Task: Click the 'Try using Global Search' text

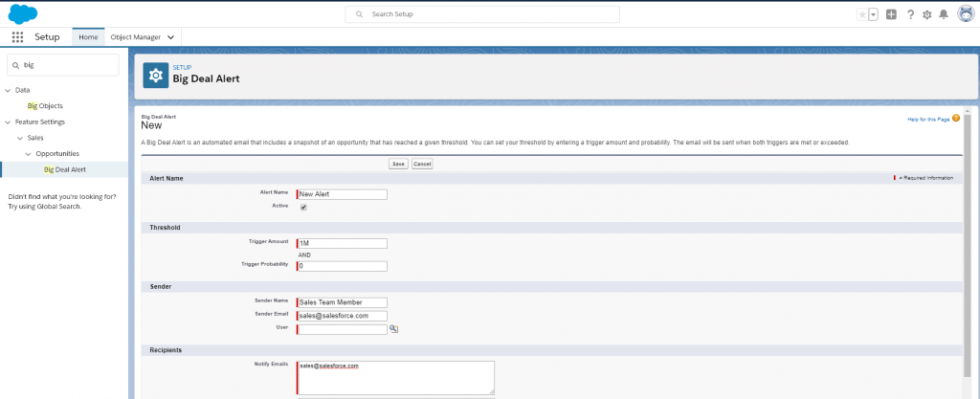Action: point(44,207)
